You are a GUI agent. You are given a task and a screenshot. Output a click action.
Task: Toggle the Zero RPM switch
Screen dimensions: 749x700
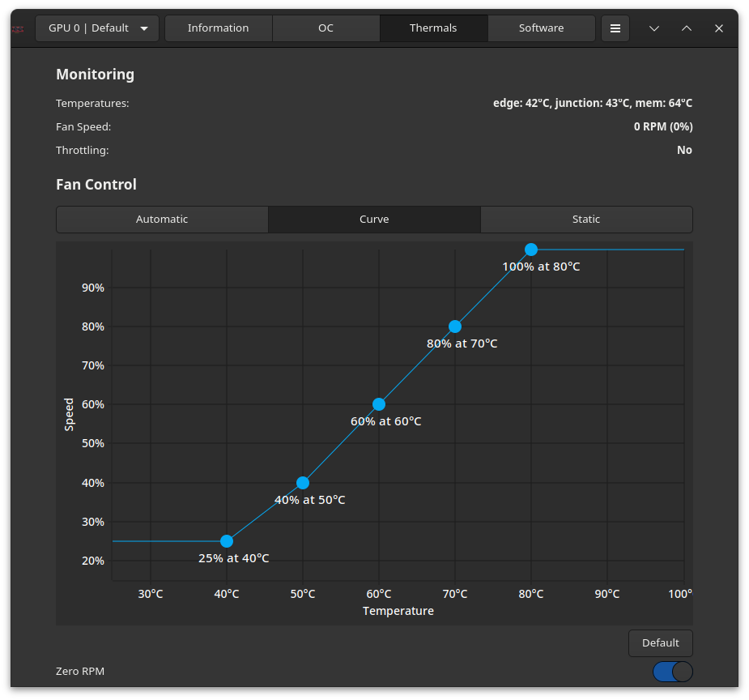(x=672, y=672)
